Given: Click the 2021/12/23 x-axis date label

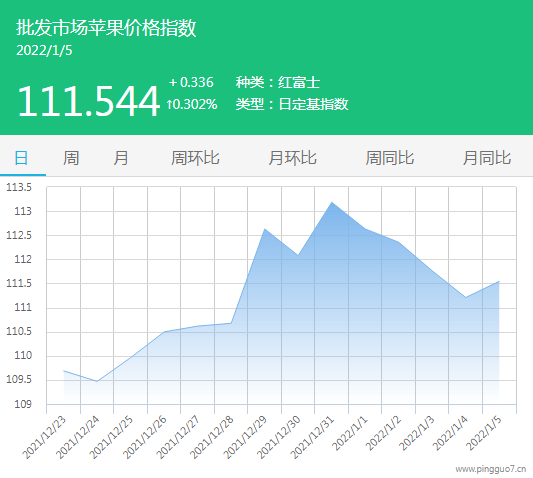Looking at the screenshot, I should coord(44,437).
